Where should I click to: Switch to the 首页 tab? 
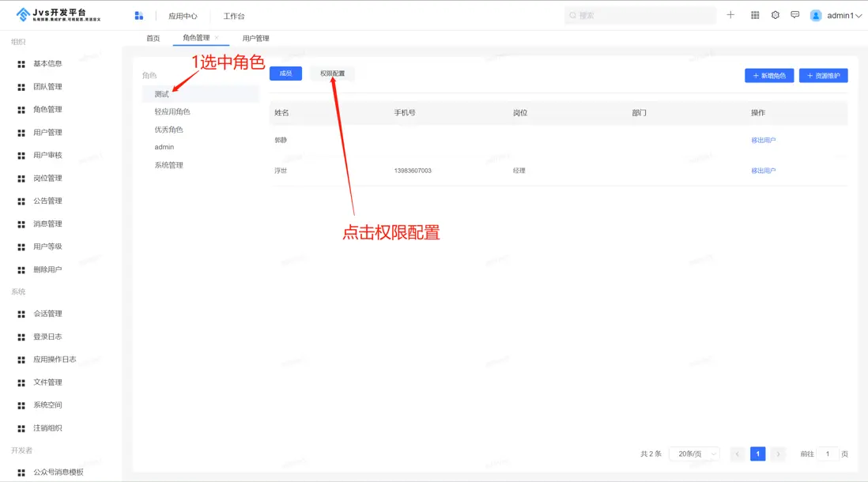(153, 38)
